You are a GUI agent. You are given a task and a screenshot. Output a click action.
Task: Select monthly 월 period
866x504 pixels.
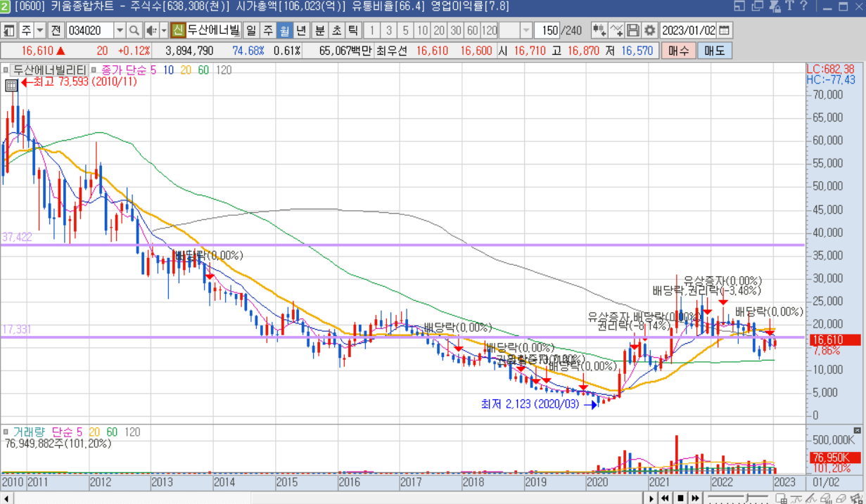[285, 30]
